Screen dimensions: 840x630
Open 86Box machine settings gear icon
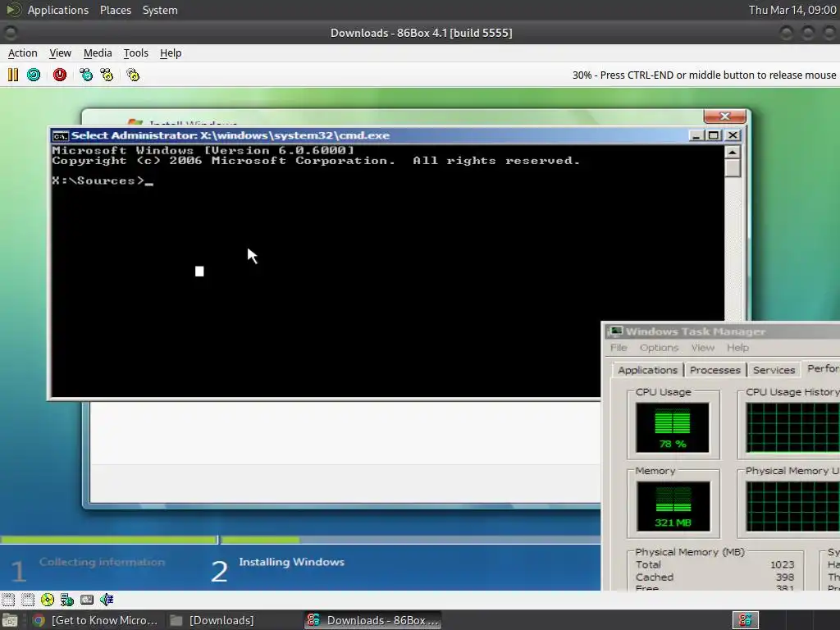click(x=133, y=75)
